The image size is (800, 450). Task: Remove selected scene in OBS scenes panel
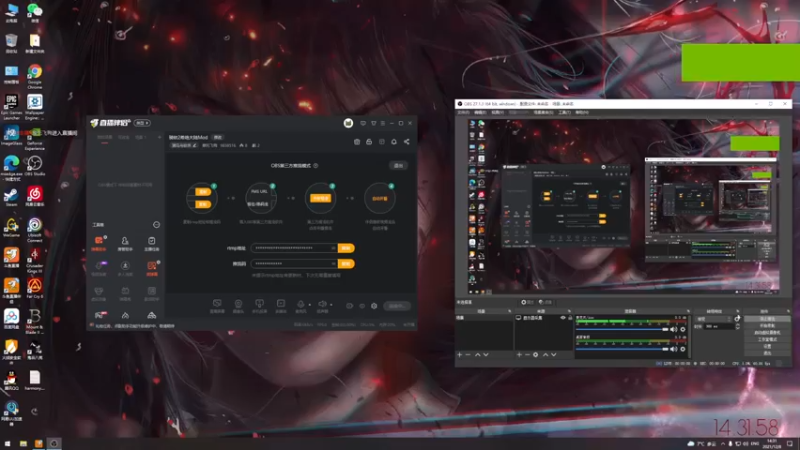click(x=468, y=355)
